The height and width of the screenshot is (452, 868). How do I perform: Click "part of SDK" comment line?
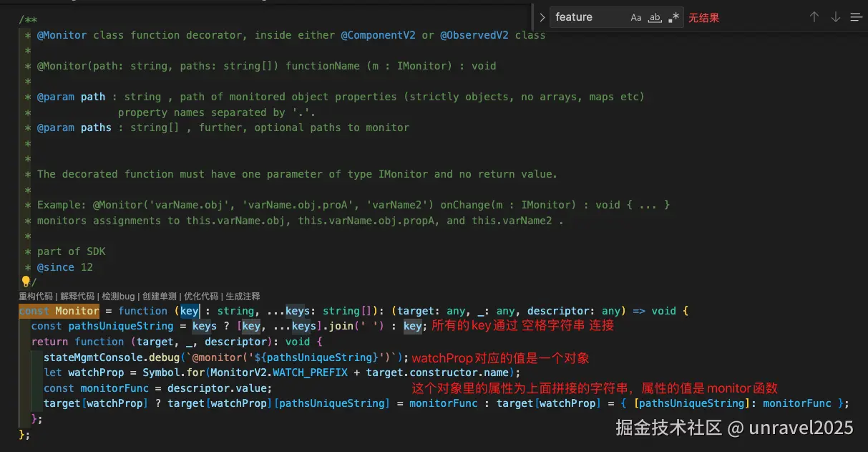point(71,251)
